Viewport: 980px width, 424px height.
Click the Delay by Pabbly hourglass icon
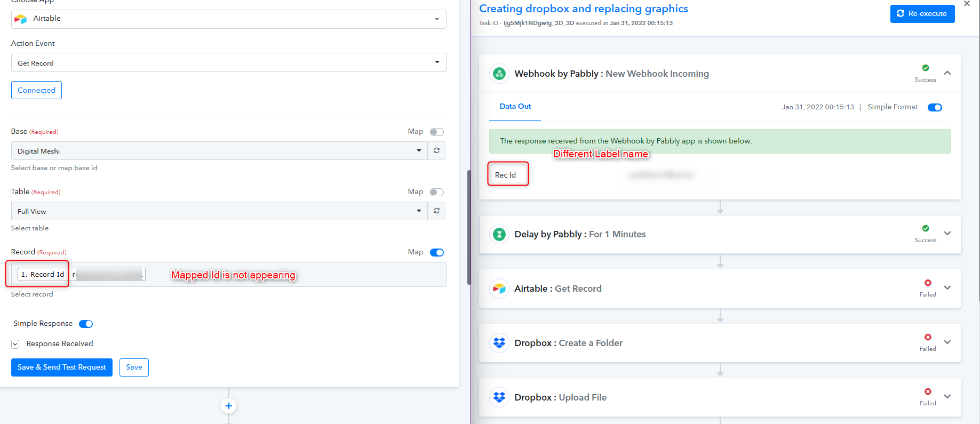[x=499, y=234]
